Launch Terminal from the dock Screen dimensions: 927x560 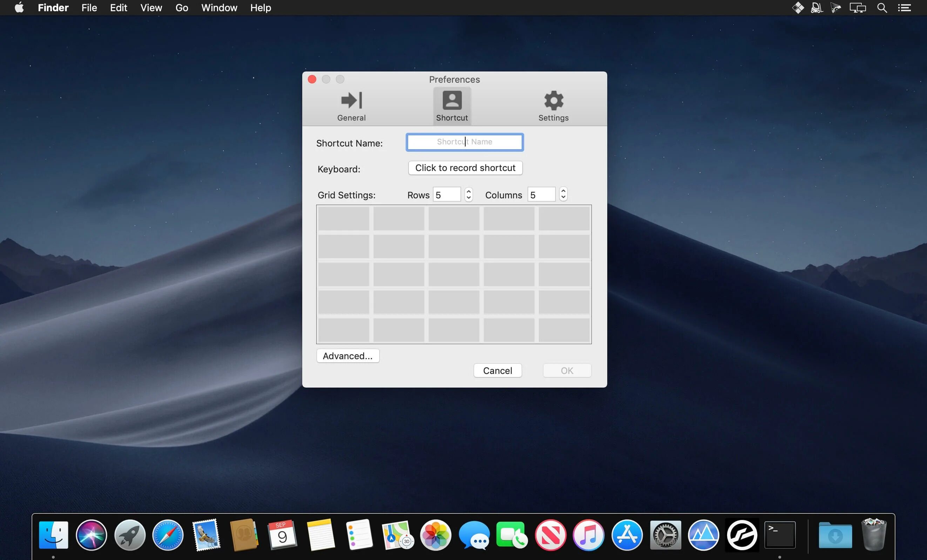click(x=779, y=535)
